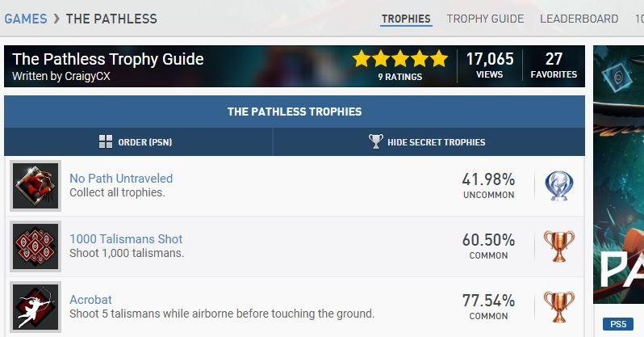Screen dimensions: 644x337
Task: Click bronze trophy icon for Acrobat
Action: [558, 307]
